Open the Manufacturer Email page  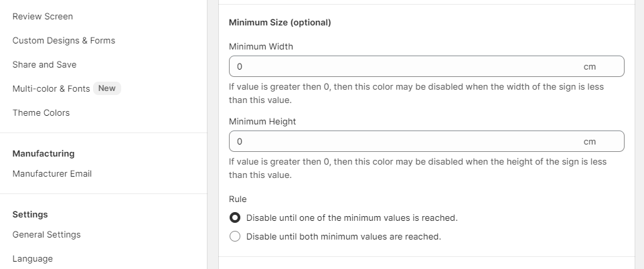point(52,173)
